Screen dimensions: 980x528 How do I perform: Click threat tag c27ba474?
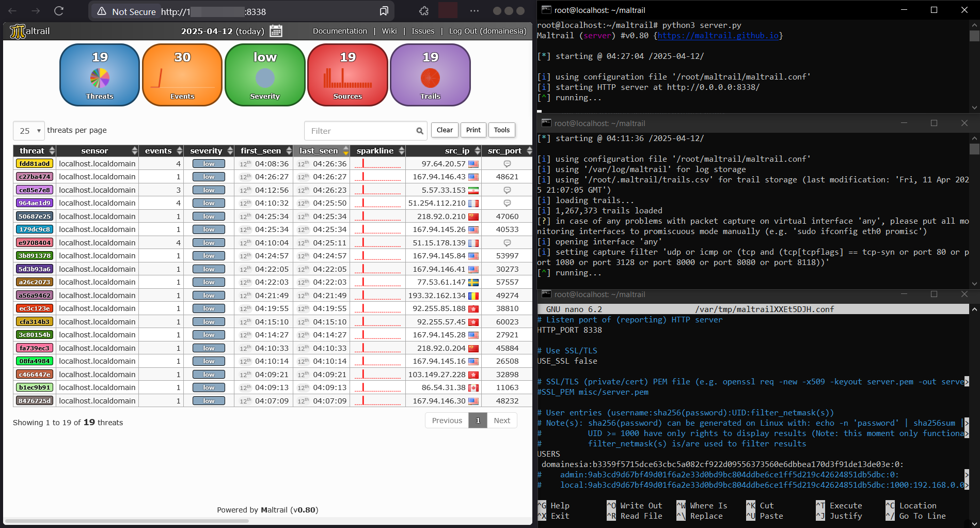pos(35,177)
